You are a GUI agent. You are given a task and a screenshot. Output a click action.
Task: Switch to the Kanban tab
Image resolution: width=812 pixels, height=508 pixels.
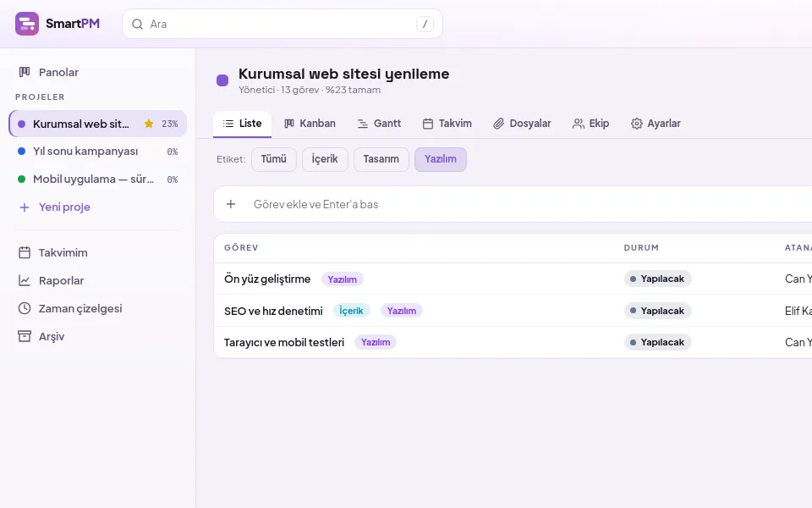pos(310,124)
